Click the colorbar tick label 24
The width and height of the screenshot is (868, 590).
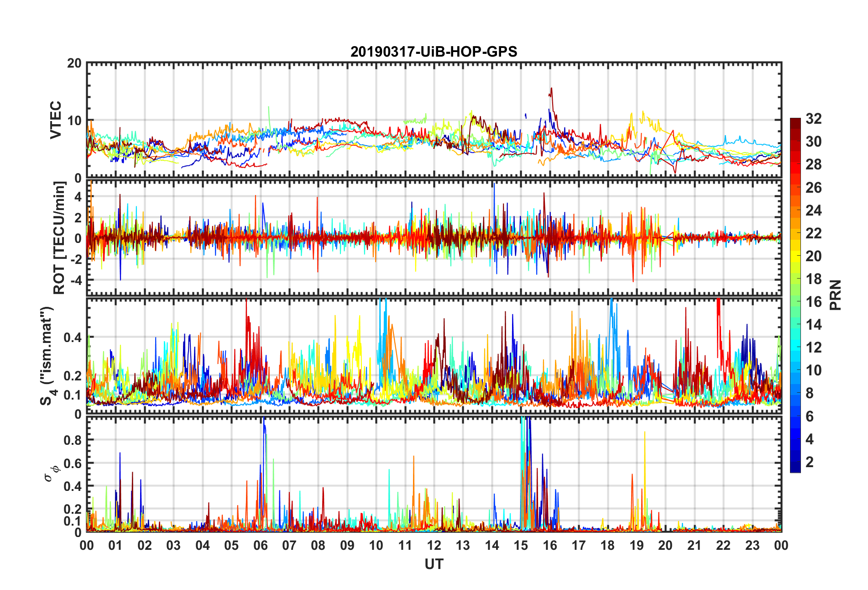click(x=814, y=211)
